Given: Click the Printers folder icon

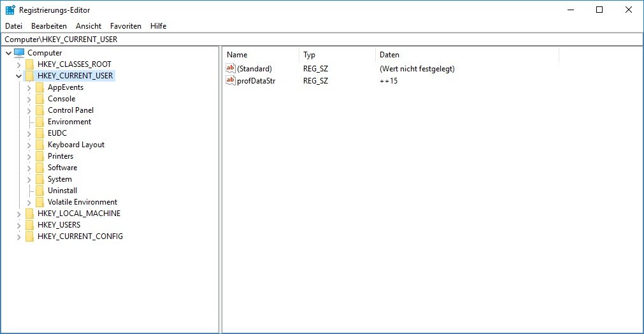Looking at the screenshot, I should [39, 157].
